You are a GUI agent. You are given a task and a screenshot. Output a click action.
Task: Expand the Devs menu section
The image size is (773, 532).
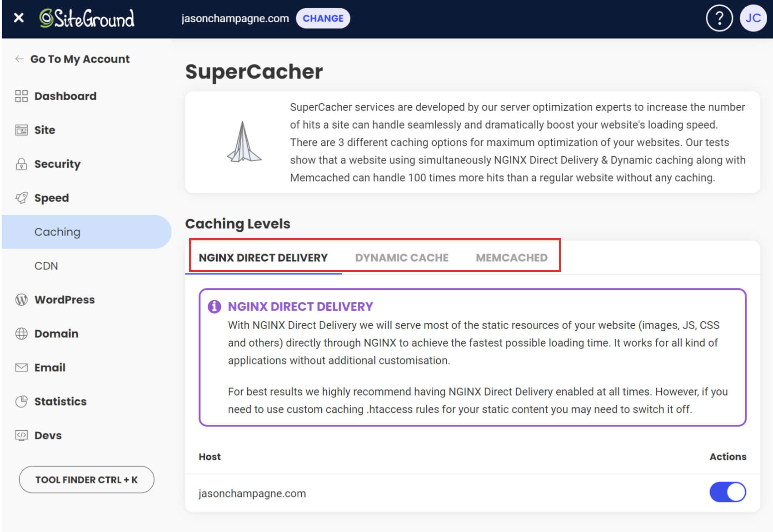click(x=48, y=435)
